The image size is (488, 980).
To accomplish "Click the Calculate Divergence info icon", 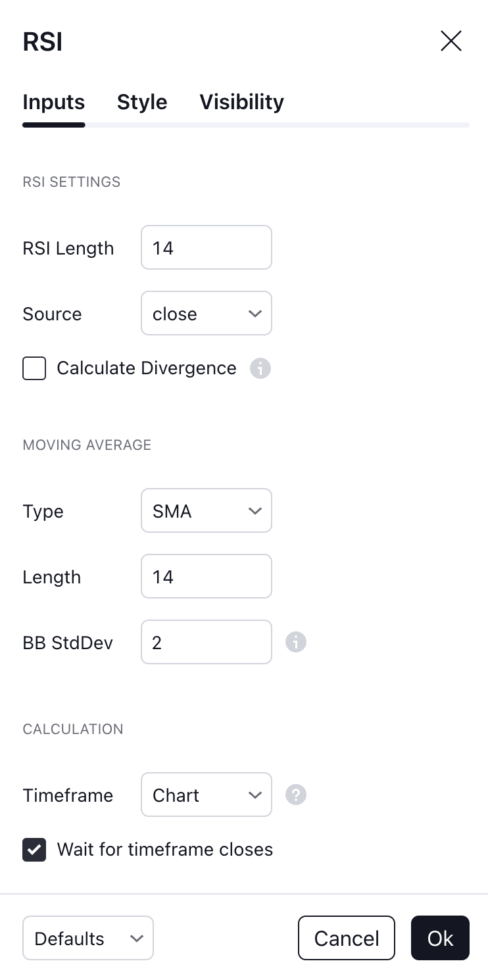I will (x=260, y=368).
